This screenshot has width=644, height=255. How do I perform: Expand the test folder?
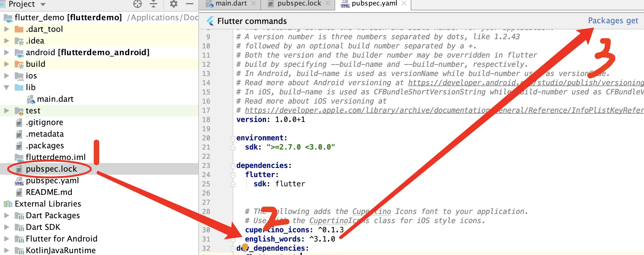[6, 111]
